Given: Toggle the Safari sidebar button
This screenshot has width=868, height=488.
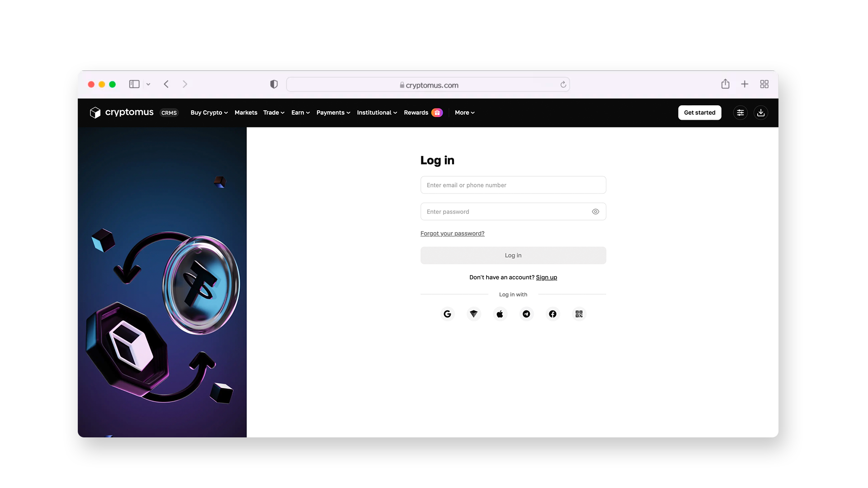Looking at the screenshot, I should [134, 84].
